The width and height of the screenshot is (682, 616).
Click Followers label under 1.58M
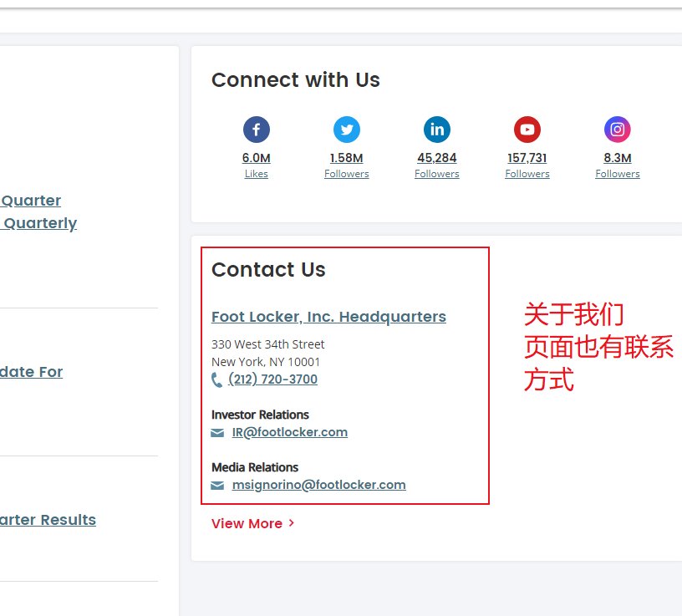pos(347,174)
